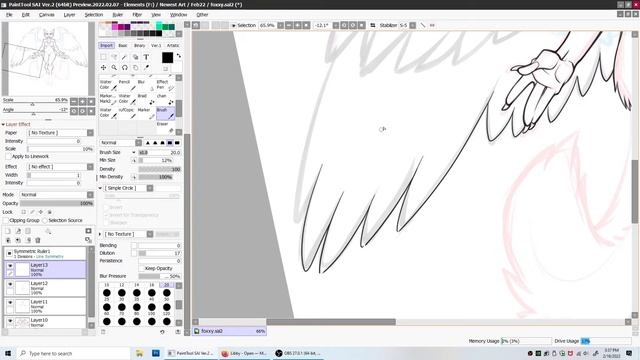Open brush blend mode Normal dropdown

click(x=138, y=143)
